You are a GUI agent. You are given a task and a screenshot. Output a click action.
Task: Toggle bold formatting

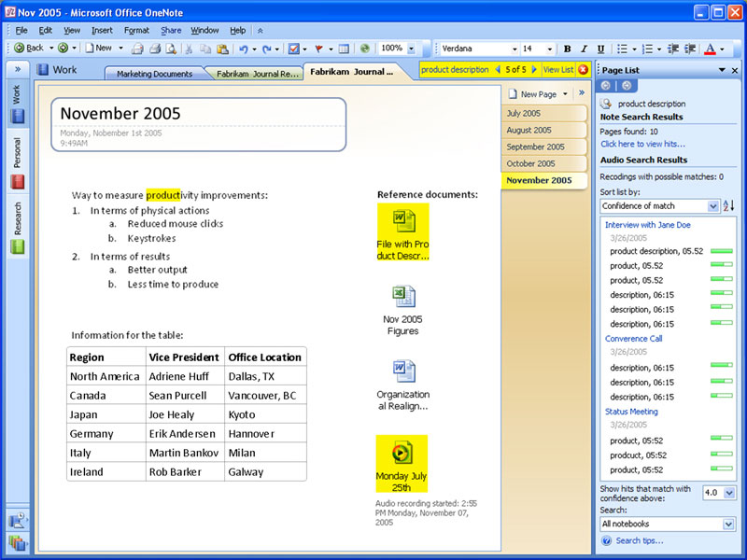click(567, 49)
